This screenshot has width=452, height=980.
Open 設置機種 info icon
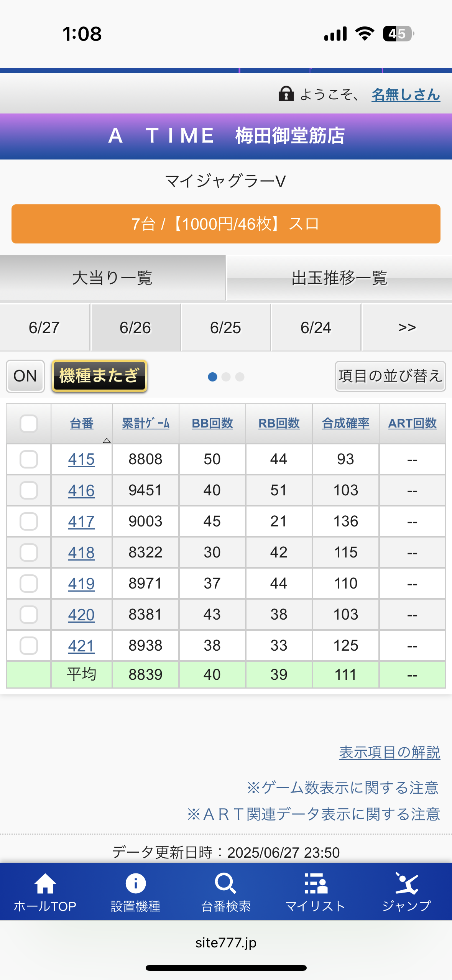135,883
